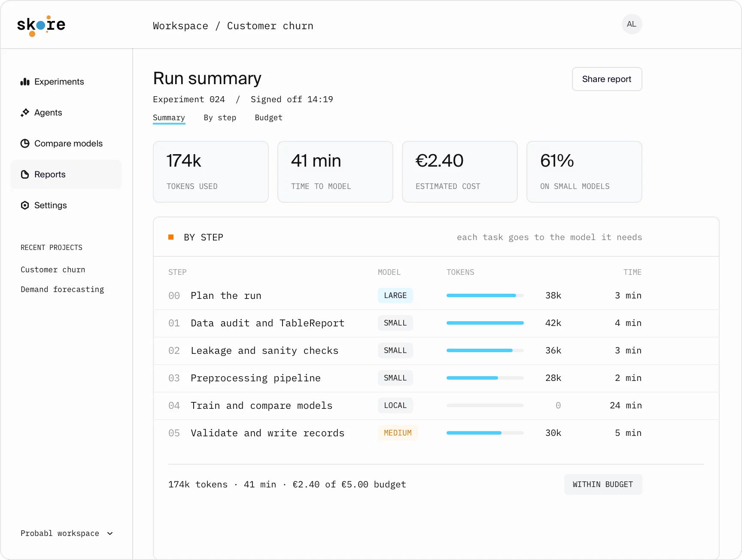Click the MEDIUM model badge
The width and height of the screenshot is (742, 560).
[x=398, y=433]
